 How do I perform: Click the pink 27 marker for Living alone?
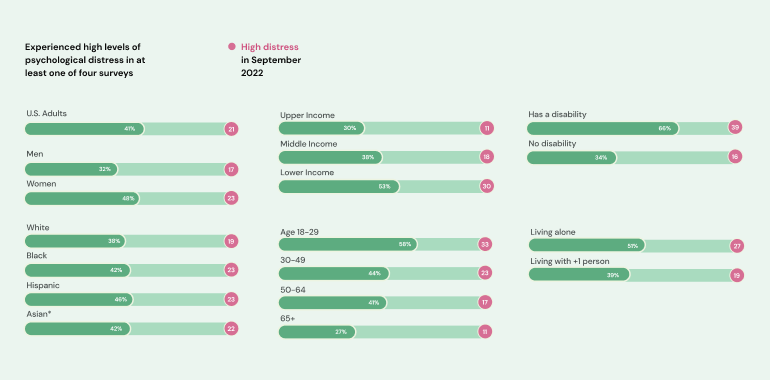pyautogui.click(x=737, y=246)
